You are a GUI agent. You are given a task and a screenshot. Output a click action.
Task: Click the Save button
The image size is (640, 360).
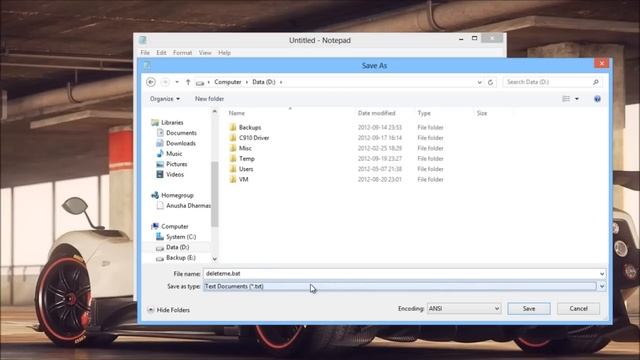coord(529,309)
